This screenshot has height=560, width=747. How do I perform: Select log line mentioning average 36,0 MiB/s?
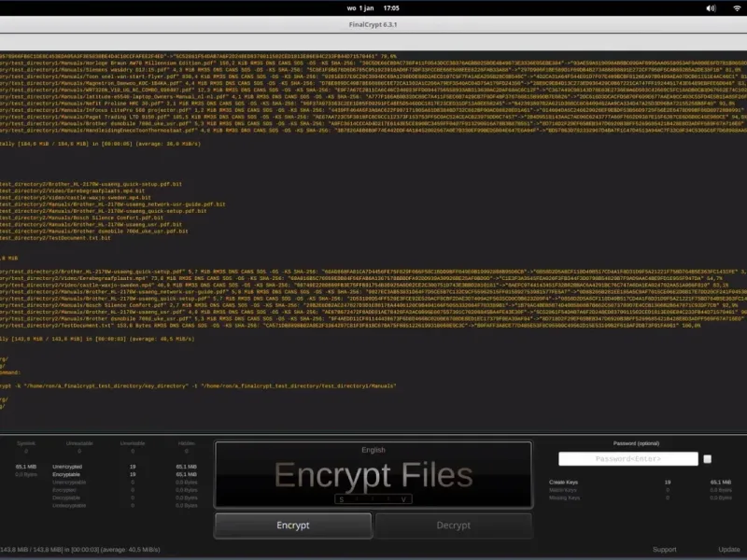tap(100, 144)
